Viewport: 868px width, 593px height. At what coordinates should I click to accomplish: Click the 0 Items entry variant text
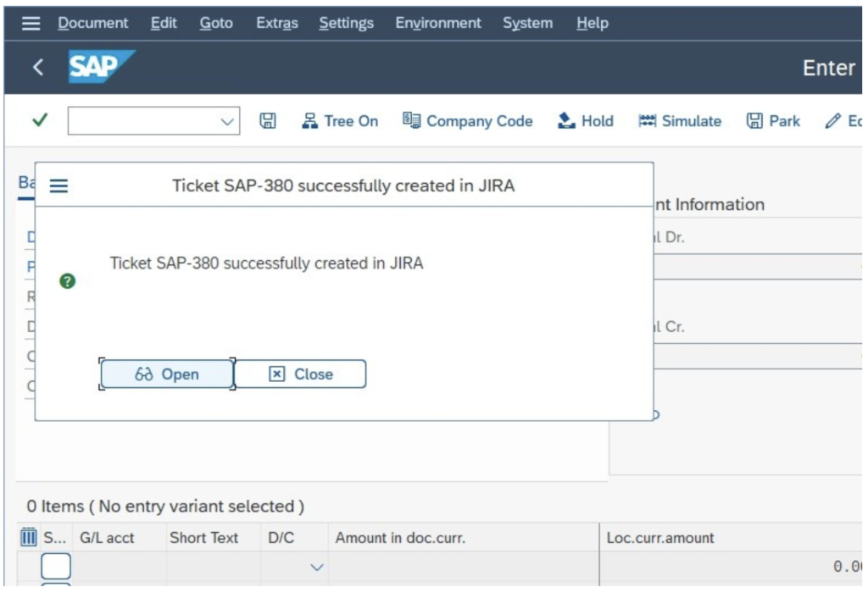(165, 506)
